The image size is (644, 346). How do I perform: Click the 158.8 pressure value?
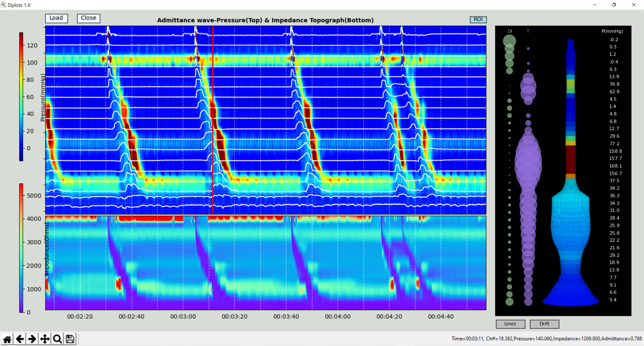tap(615, 151)
